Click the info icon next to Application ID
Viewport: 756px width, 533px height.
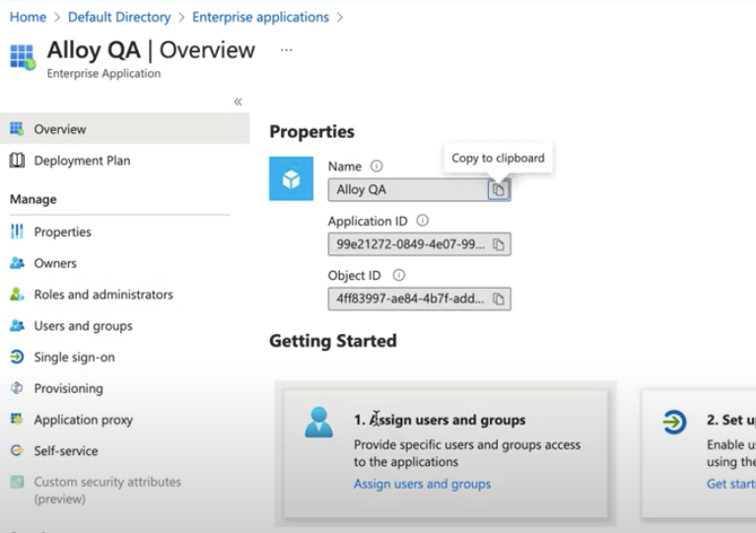pyautogui.click(x=423, y=221)
